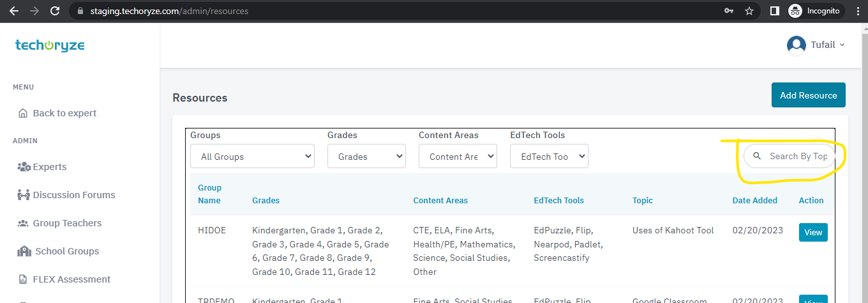Click the Tufail user avatar

pyautogui.click(x=796, y=45)
